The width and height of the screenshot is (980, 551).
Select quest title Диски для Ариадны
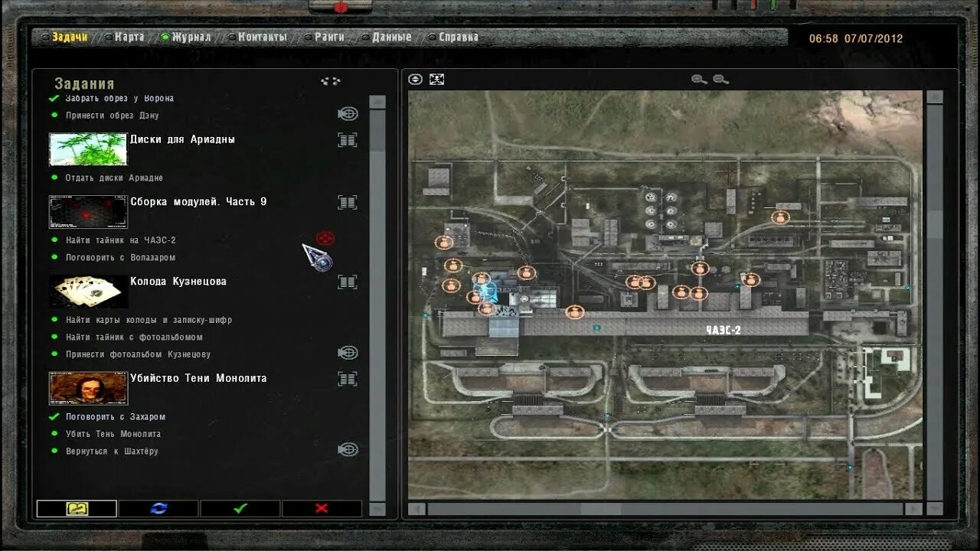182,139
